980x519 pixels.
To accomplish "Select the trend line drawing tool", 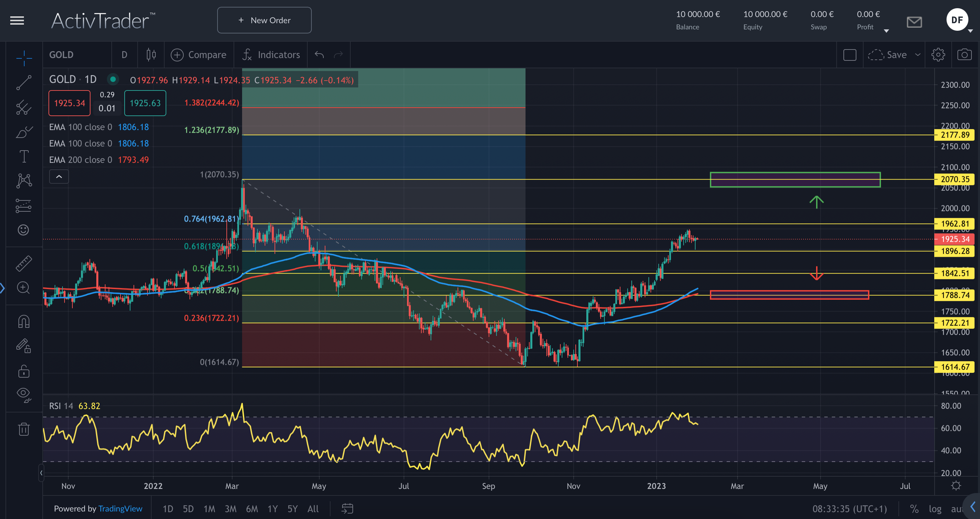I will click(24, 83).
